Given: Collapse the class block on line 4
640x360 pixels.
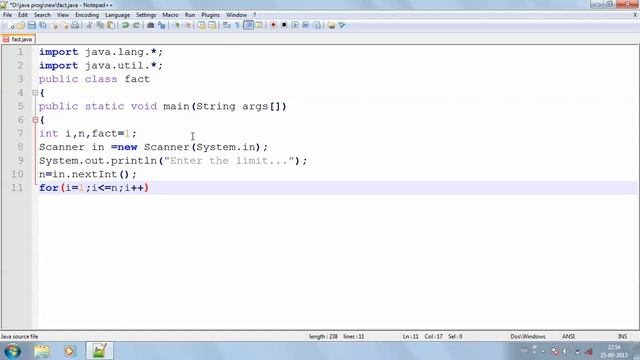Looking at the screenshot, I should tap(35, 93).
